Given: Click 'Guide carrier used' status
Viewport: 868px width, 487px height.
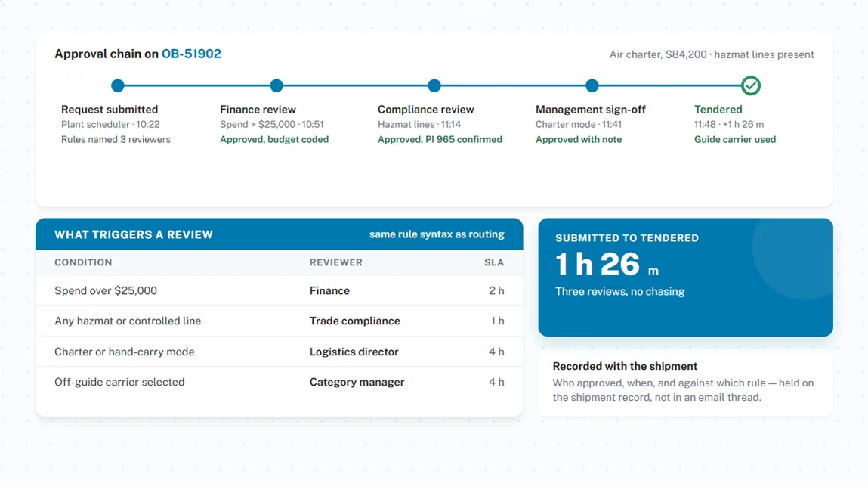Looking at the screenshot, I should 735,139.
